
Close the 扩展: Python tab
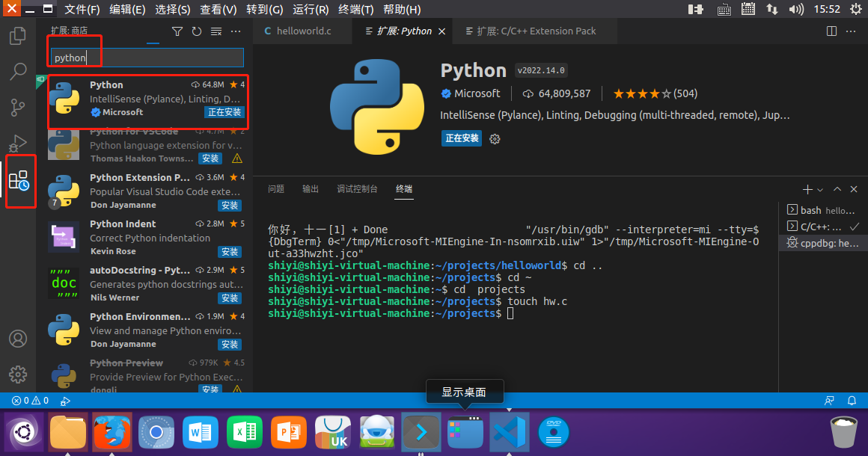441,31
